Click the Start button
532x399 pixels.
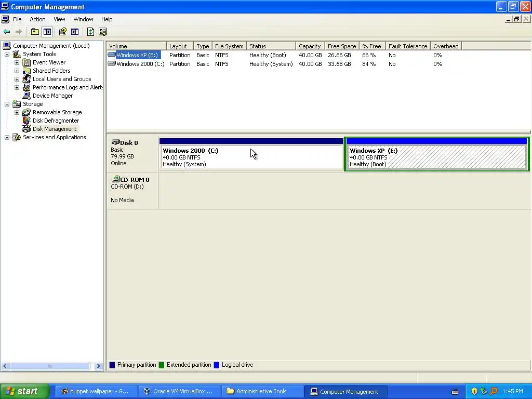click(x=24, y=391)
